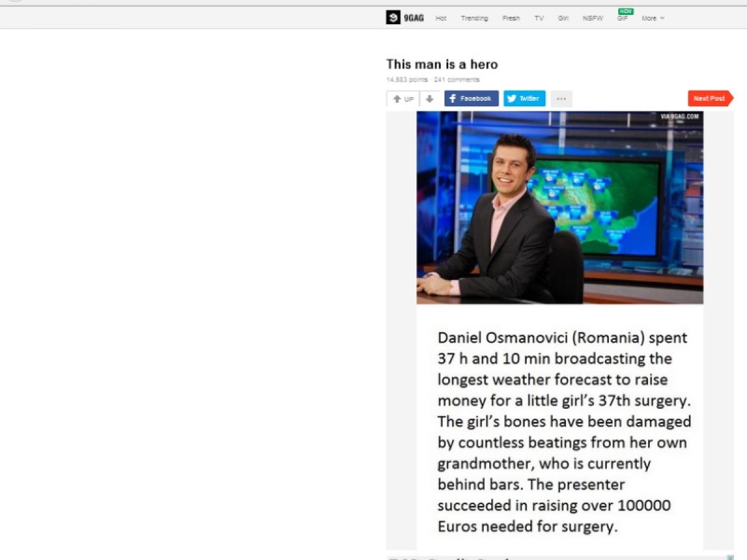Image resolution: width=747 pixels, height=560 pixels.
Task: Share post via Facebook button
Action: pyautogui.click(x=471, y=99)
